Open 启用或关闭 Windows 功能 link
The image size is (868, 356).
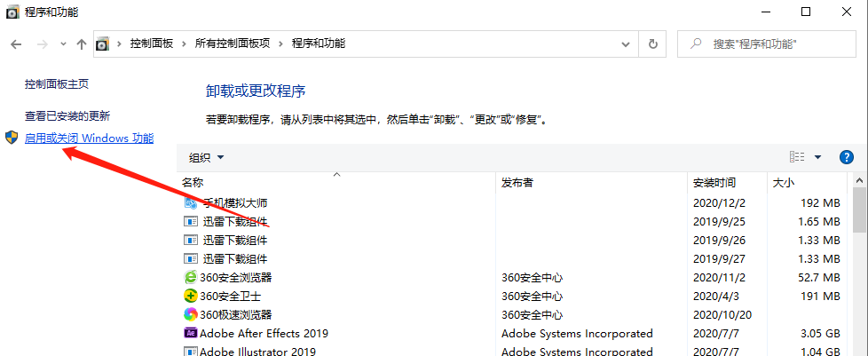pyautogui.click(x=89, y=138)
